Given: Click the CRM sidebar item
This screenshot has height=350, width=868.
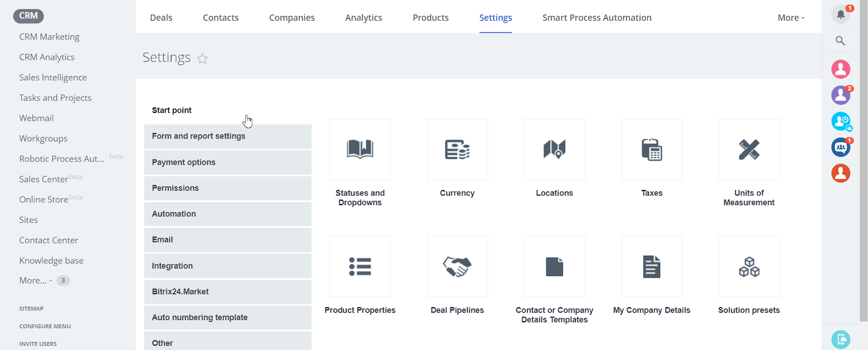Looking at the screenshot, I should pos(28,16).
